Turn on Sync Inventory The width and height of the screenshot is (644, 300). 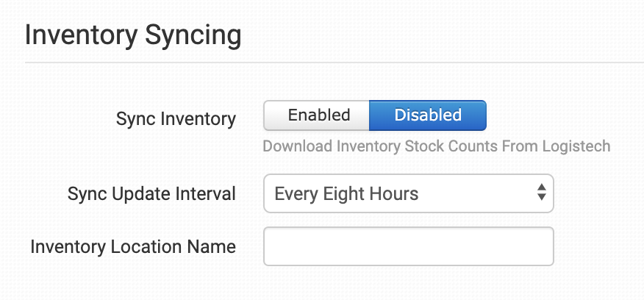318,115
